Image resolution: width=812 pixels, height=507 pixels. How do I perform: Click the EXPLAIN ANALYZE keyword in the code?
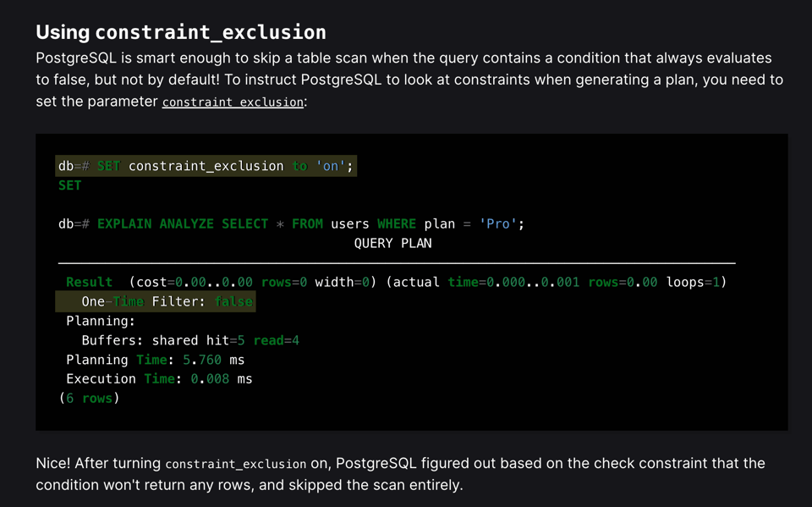tap(156, 223)
